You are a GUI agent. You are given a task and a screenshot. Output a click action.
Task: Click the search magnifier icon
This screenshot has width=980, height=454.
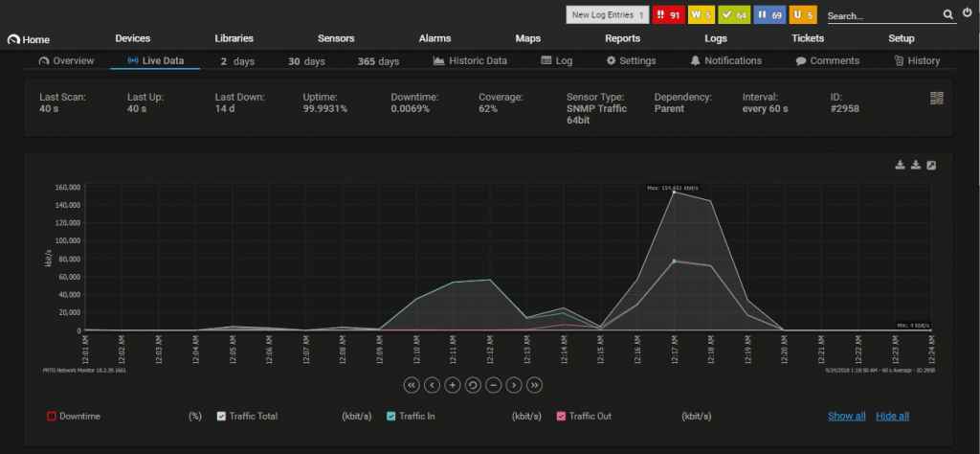point(947,15)
